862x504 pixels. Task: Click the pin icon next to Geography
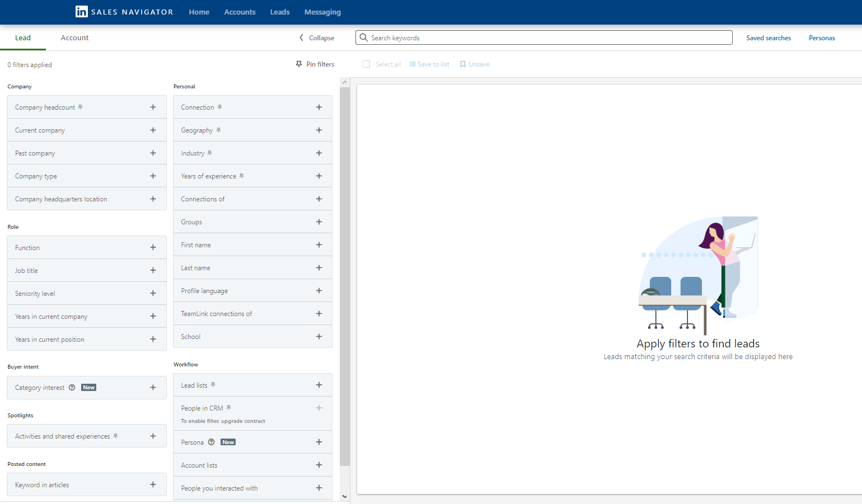[219, 130]
